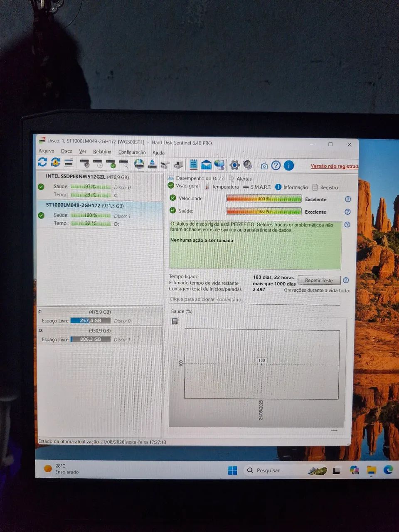Open the Registro tab
The height and width of the screenshot is (532, 399).
coord(325,188)
